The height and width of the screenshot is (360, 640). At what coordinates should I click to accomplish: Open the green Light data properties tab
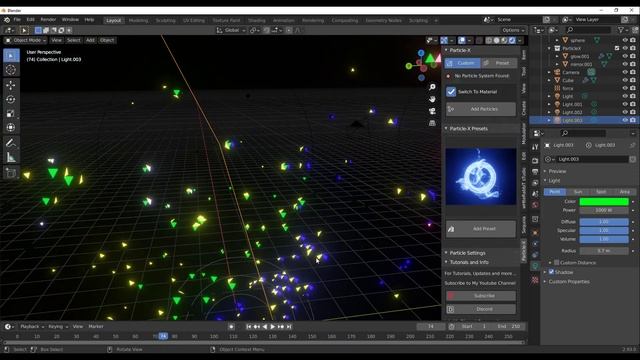pos(535,266)
